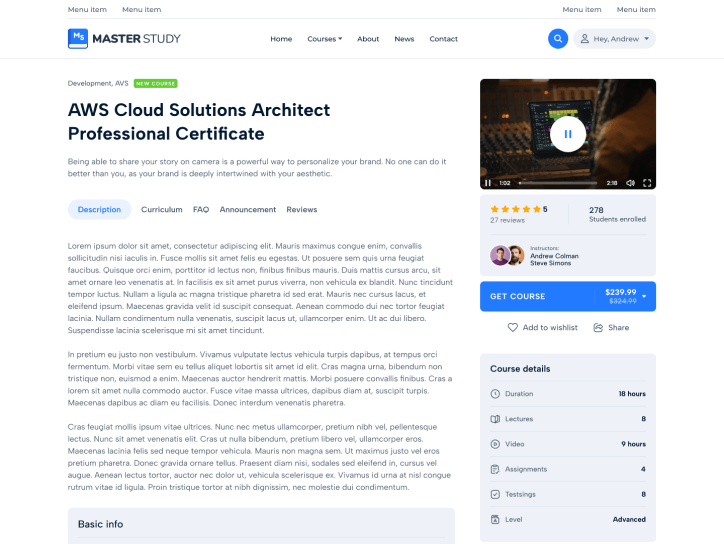The height and width of the screenshot is (544, 724).
Task: Expand the price options arrow on Get Course
Action: coord(644,296)
